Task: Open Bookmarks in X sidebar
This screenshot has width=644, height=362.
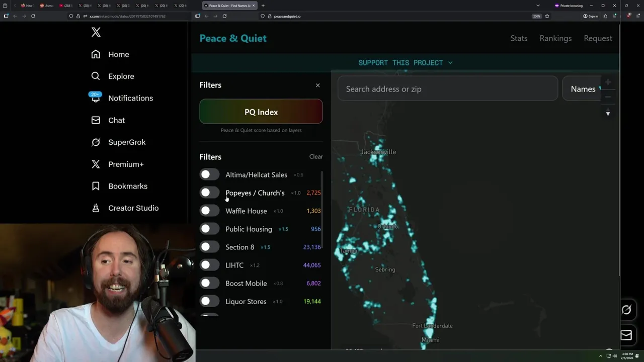Action: (119, 186)
